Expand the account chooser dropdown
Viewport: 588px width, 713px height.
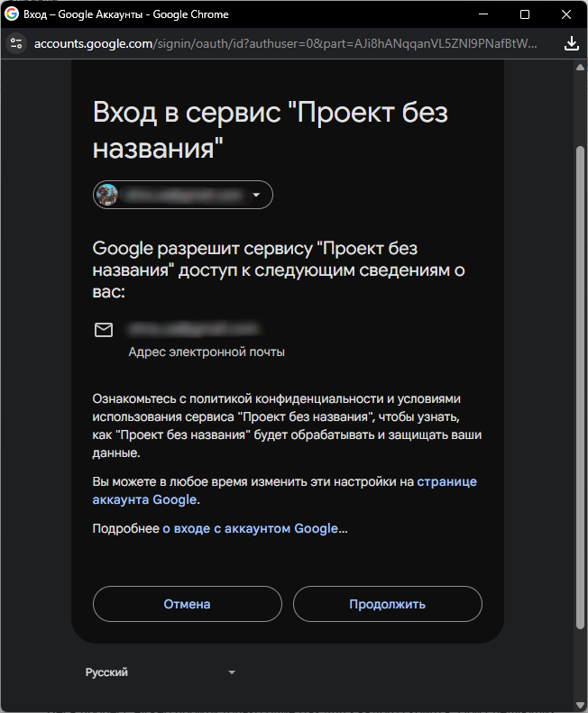[x=182, y=195]
